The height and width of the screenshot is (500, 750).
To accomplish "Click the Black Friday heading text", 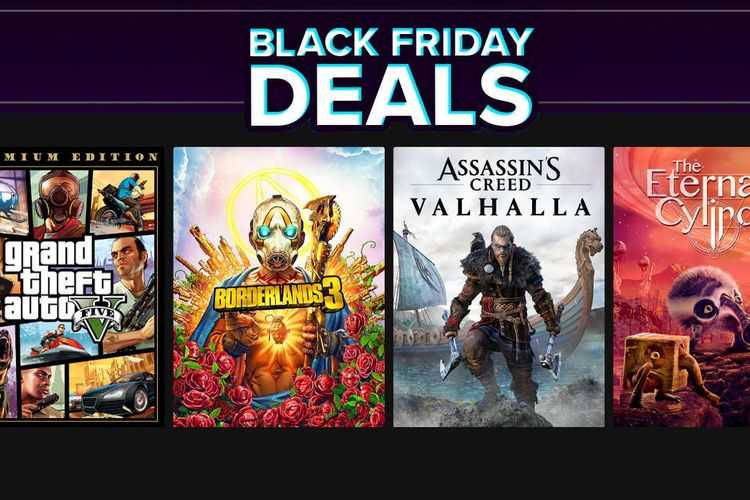I will [x=391, y=42].
